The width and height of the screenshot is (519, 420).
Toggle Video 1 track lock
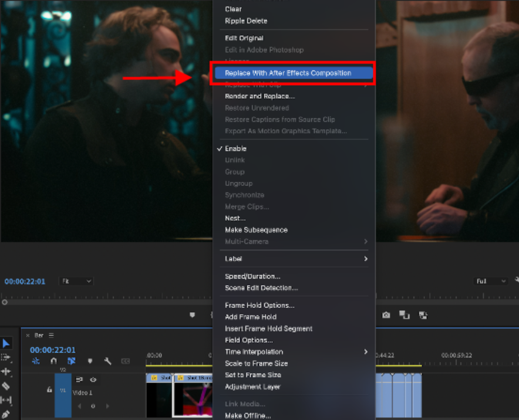(x=49, y=390)
